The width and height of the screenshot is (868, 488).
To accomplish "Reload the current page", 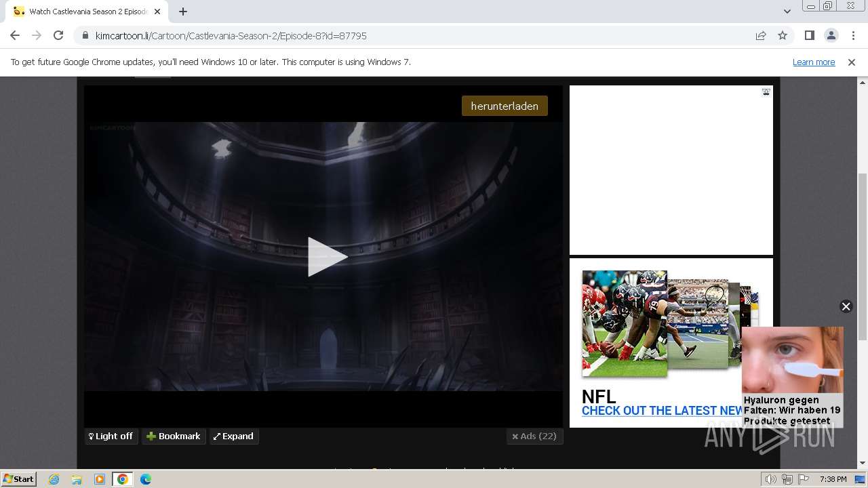I will tap(58, 36).
